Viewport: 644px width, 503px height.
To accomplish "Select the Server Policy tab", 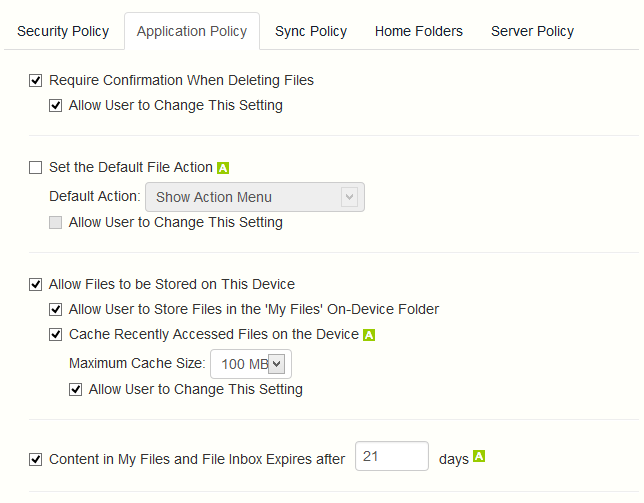I will [532, 31].
